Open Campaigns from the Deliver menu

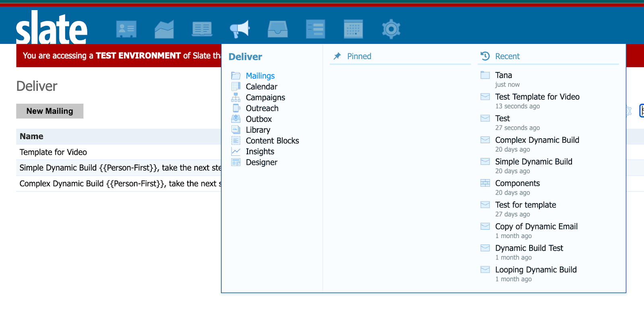265,97
